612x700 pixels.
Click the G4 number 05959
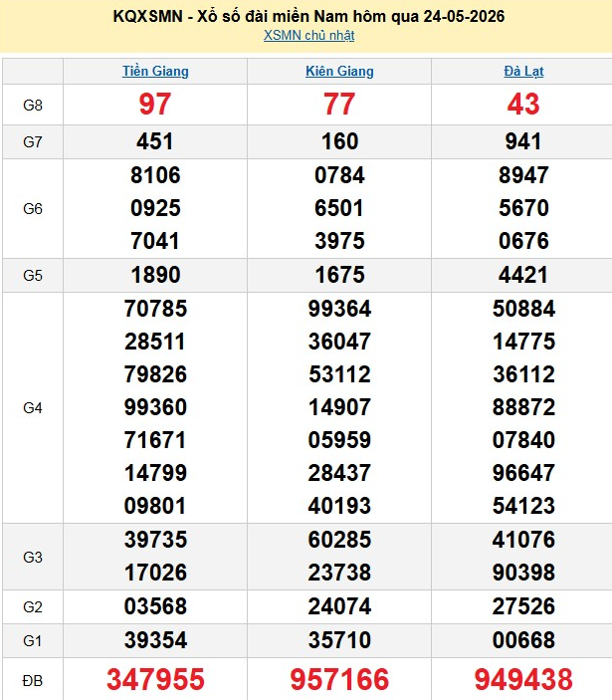tap(339, 440)
